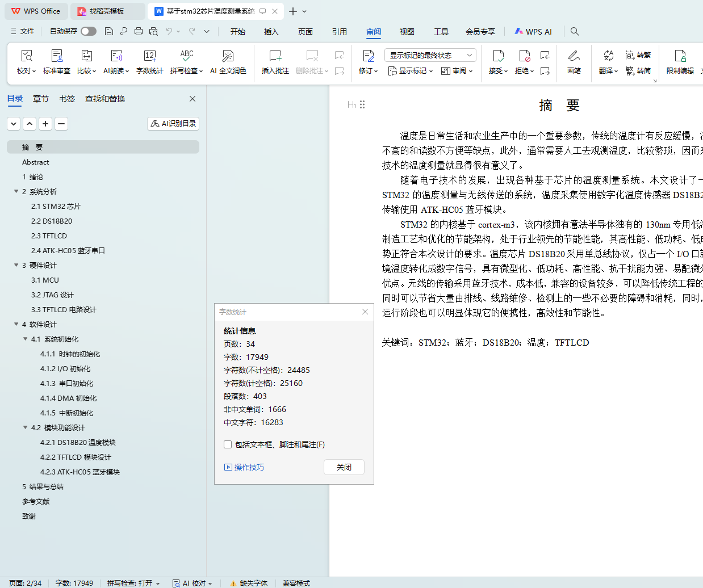
Task: Open the 视图 ribbon tab
Action: tap(407, 32)
